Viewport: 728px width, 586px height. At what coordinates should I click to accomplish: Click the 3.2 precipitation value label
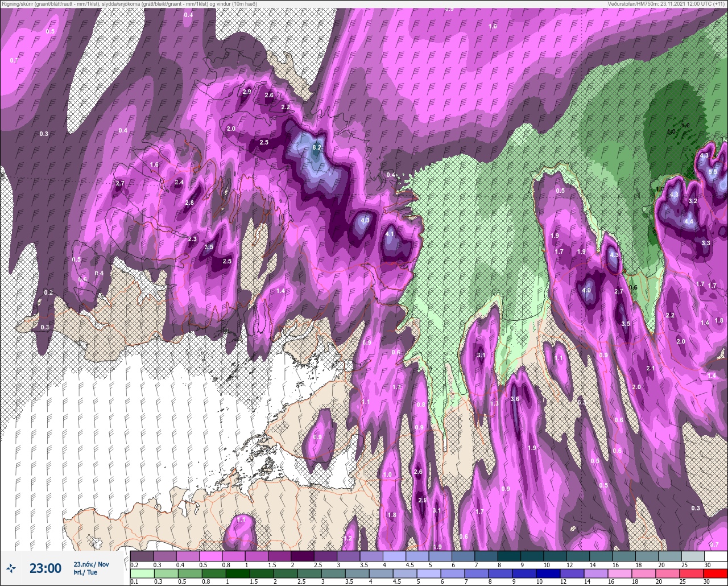pos(693,201)
